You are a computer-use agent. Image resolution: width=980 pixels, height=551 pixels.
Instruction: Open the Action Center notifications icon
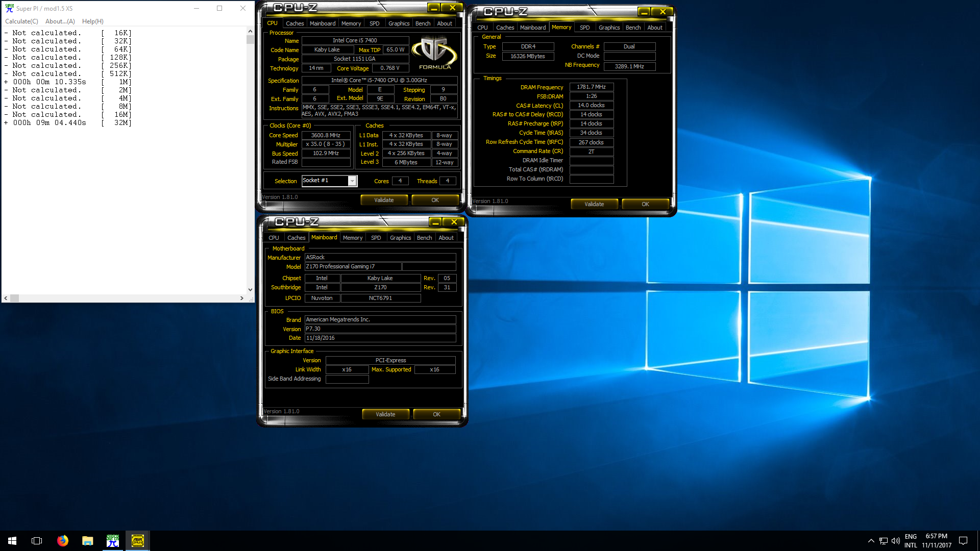963,541
